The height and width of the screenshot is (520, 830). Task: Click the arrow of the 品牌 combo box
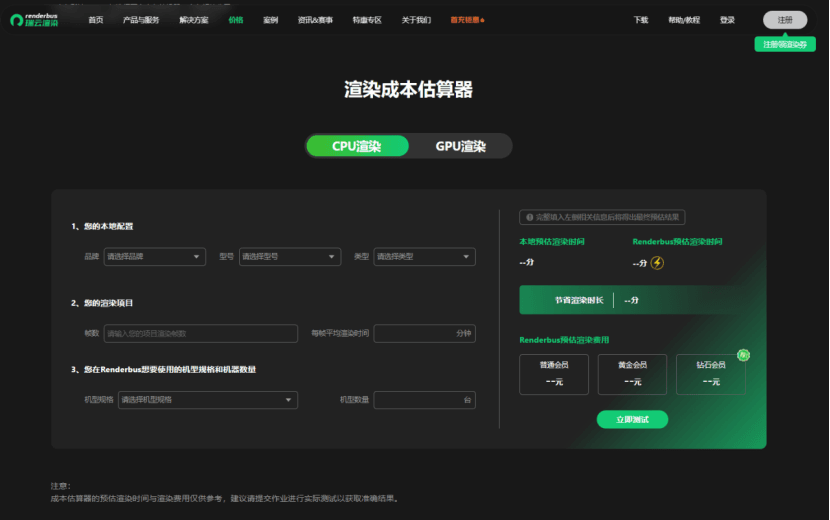point(196,257)
